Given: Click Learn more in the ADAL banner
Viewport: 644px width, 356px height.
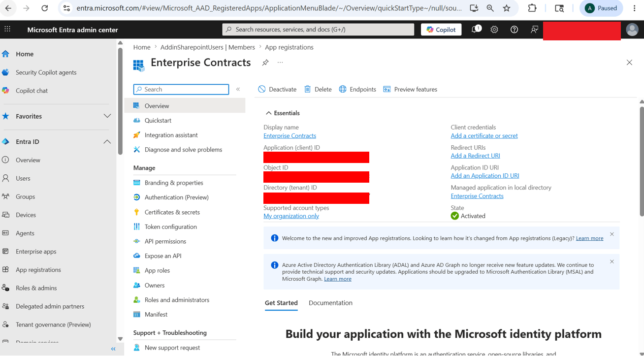Looking at the screenshot, I should pos(338,279).
